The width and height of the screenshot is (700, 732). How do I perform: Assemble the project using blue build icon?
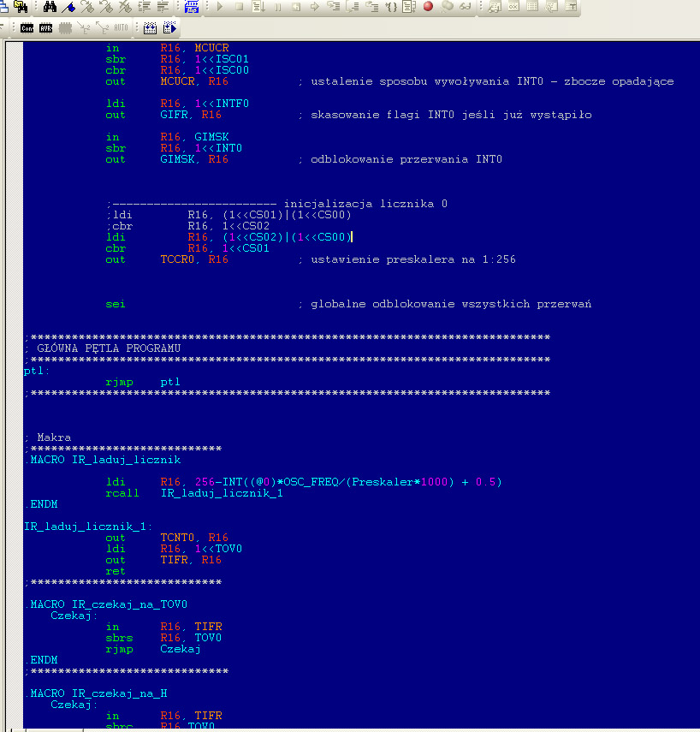[x=192, y=7]
